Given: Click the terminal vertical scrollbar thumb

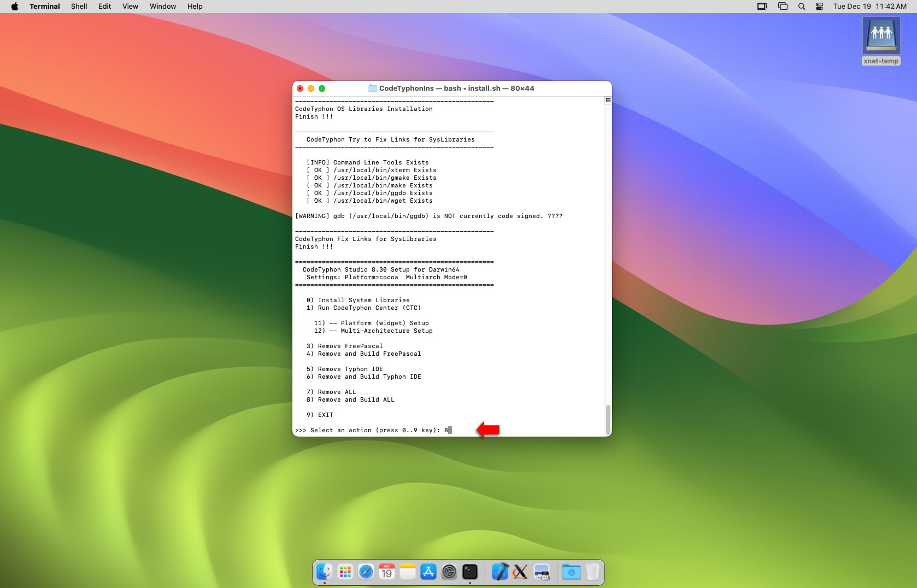Looking at the screenshot, I should (x=608, y=419).
